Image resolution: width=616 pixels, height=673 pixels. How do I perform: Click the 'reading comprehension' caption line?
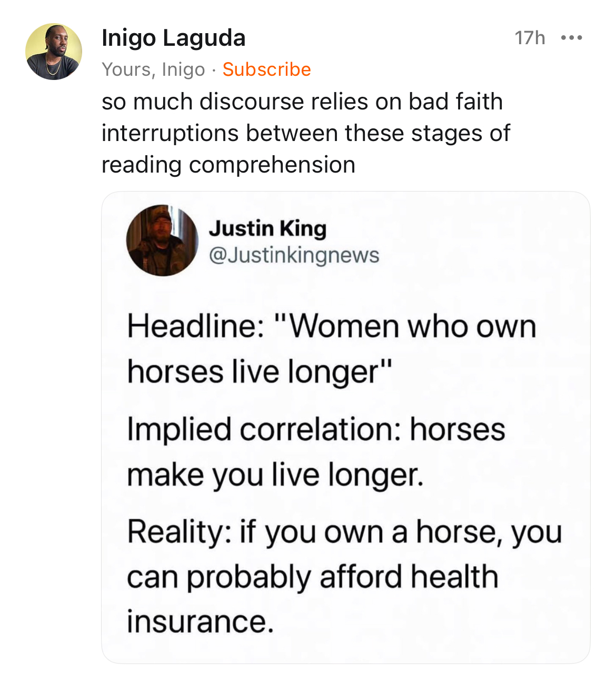pos(228,165)
